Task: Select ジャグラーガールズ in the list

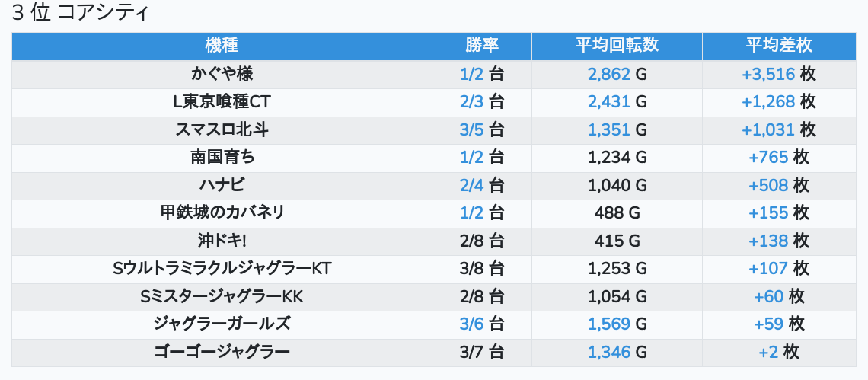Action: (x=222, y=324)
